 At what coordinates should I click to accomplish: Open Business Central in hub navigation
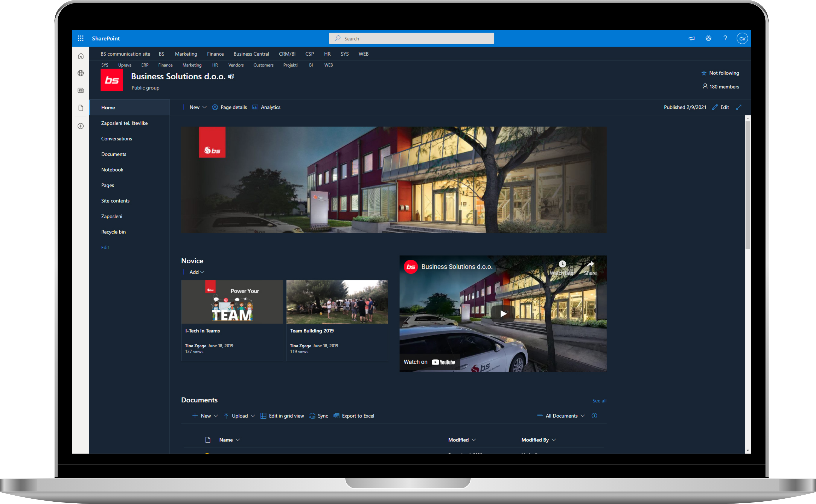click(x=251, y=54)
